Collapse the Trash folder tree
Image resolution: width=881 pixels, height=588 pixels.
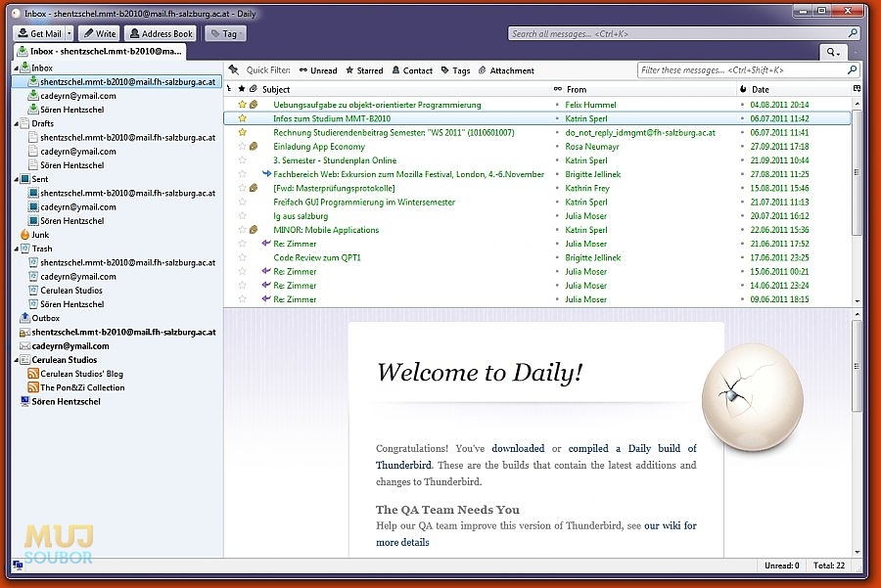(16, 249)
